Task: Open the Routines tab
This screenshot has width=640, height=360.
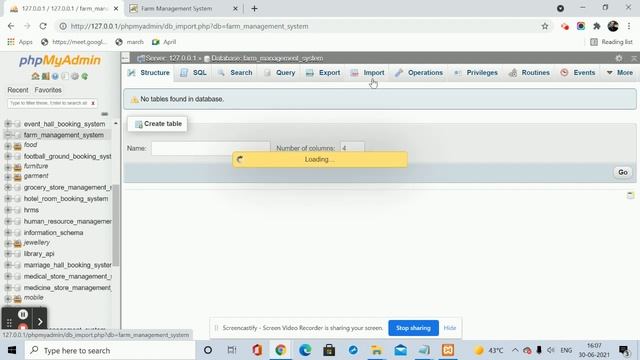Action: pos(529,73)
